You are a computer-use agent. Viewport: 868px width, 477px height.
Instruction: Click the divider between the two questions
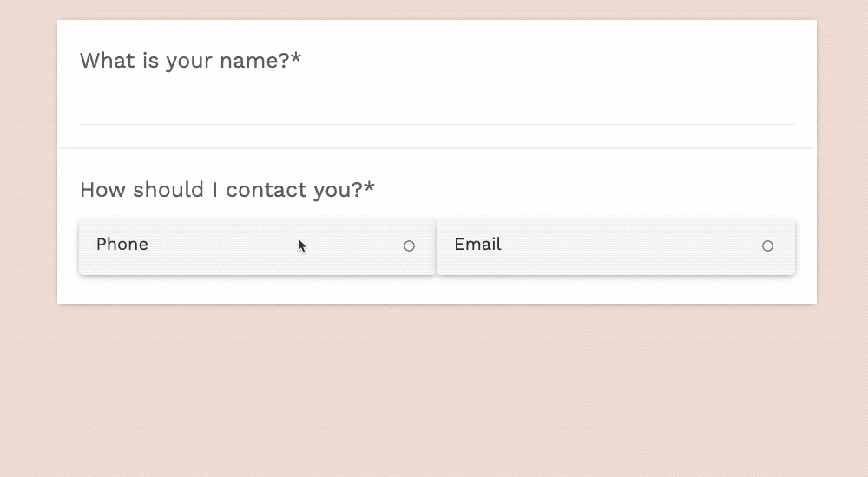pyautogui.click(x=437, y=148)
